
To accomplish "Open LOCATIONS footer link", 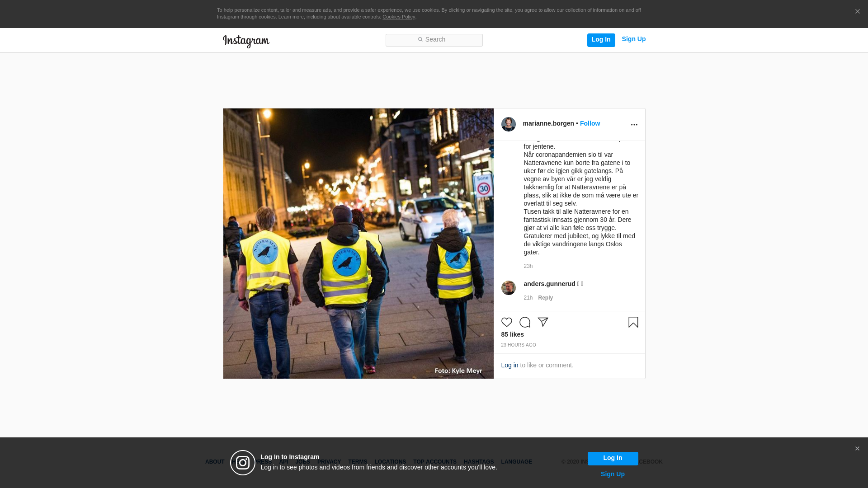I will click(x=390, y=462).
